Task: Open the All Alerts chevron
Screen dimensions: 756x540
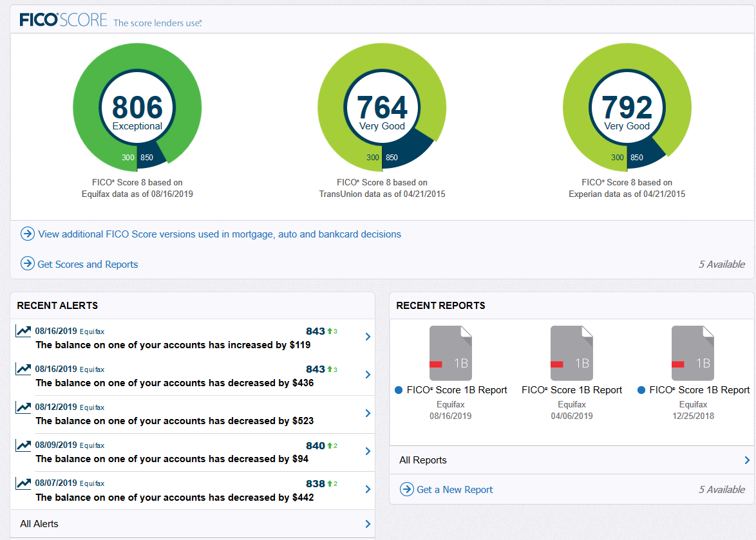Action: (x=368, y=524)
